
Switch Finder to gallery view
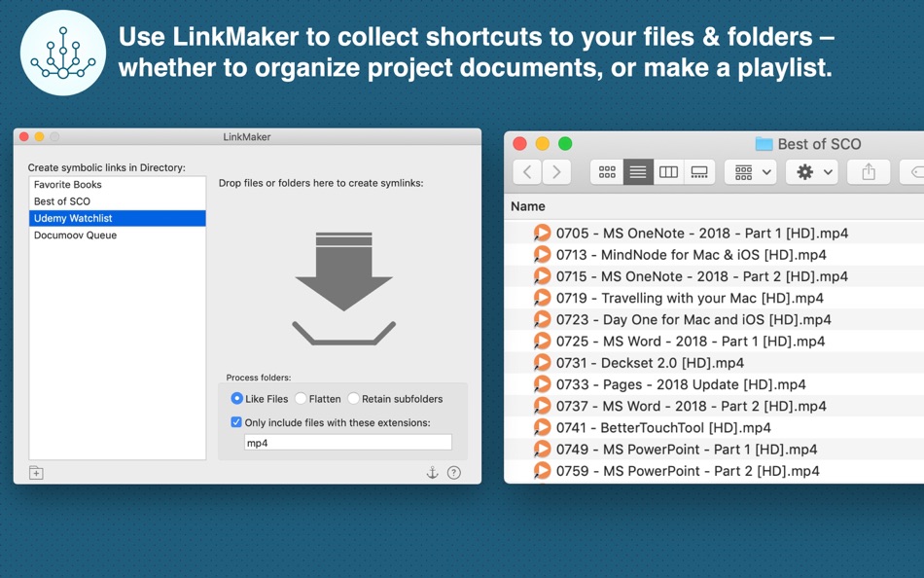point(699,172)
